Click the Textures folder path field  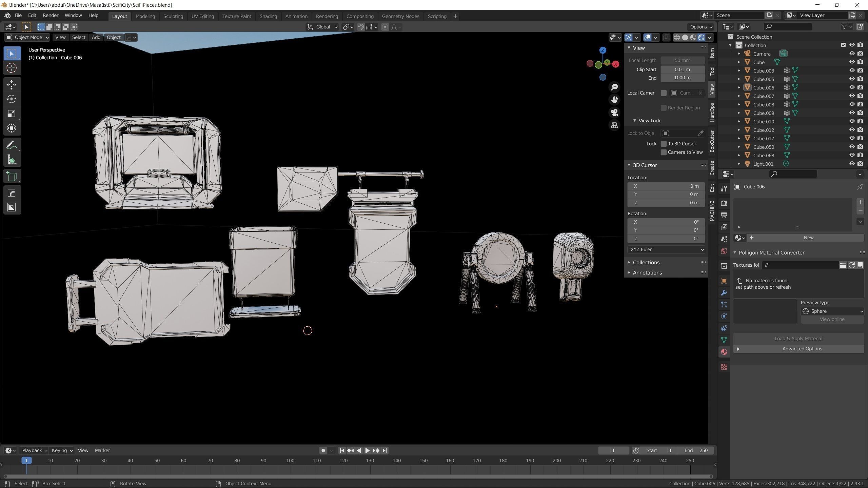pos(800,265)
